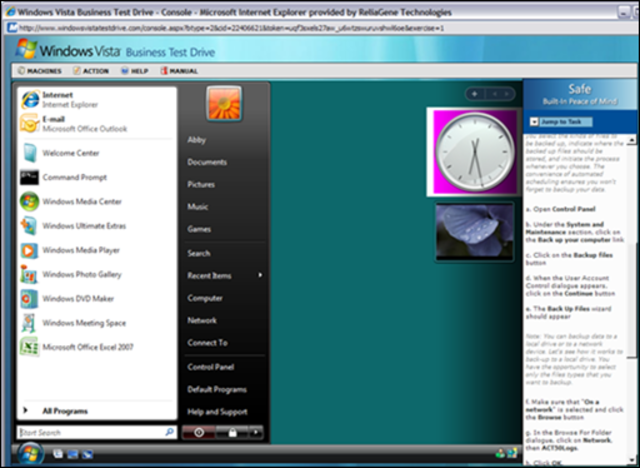Open the Machines menu
Viewport: 640px width, 468px height.
click(40, 71)
